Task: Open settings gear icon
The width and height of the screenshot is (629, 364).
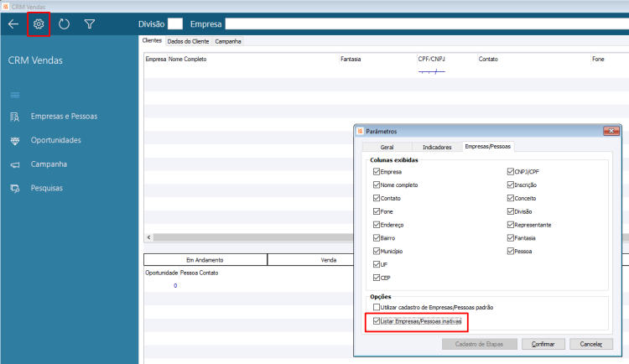Action: click(39, 24)
